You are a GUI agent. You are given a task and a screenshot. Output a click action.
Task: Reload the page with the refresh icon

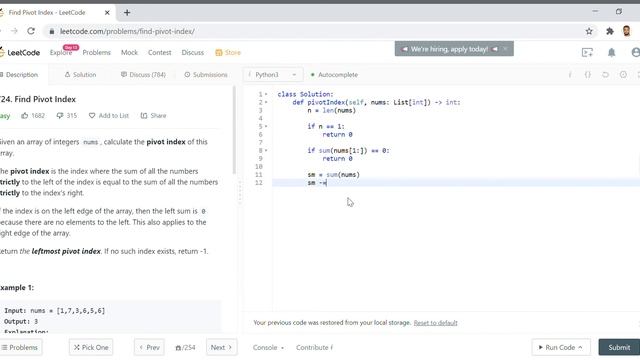click(31, 31)
